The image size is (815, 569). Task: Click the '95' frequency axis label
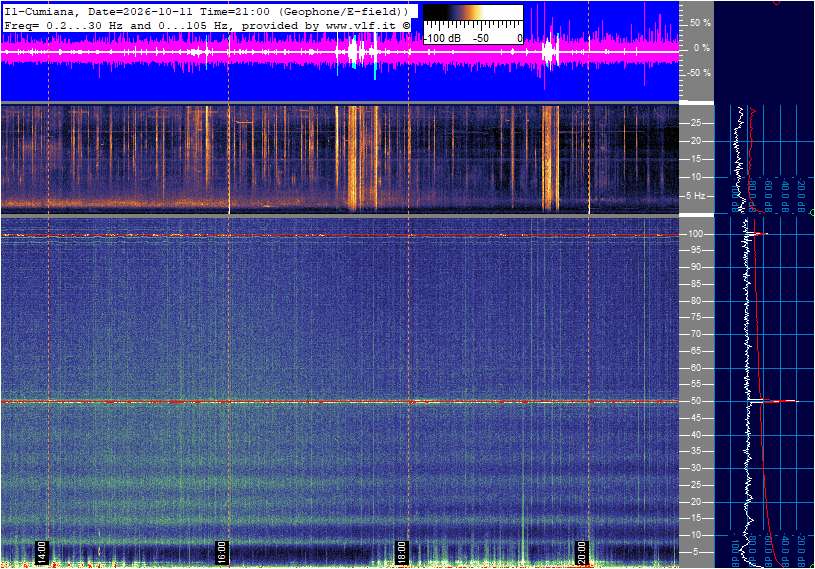click(695, 250)
